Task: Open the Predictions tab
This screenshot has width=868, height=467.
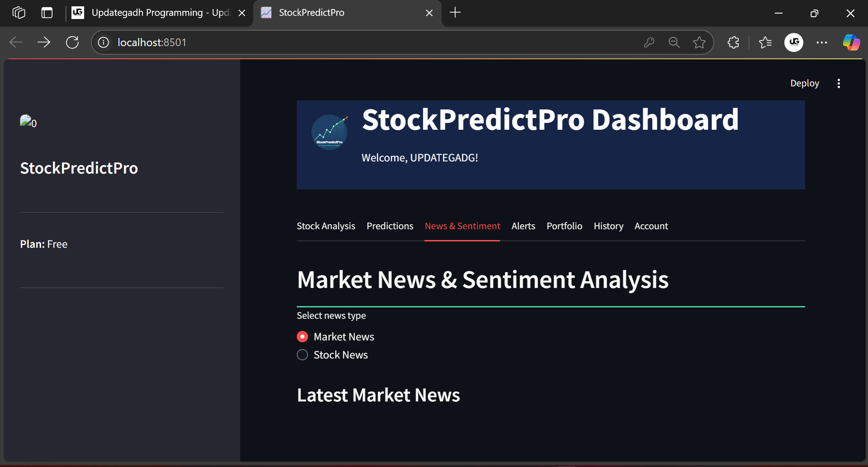Action: pyautogui.click(x=390, y=226)
